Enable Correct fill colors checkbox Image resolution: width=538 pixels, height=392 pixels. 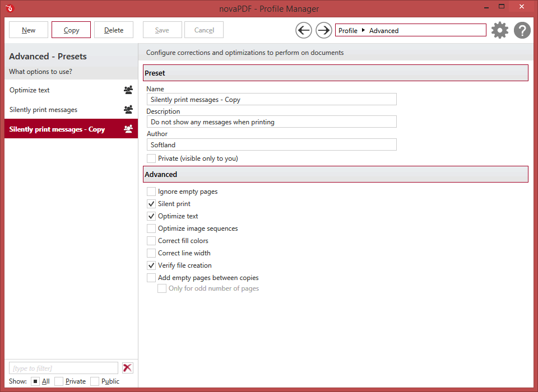point(151,241)
